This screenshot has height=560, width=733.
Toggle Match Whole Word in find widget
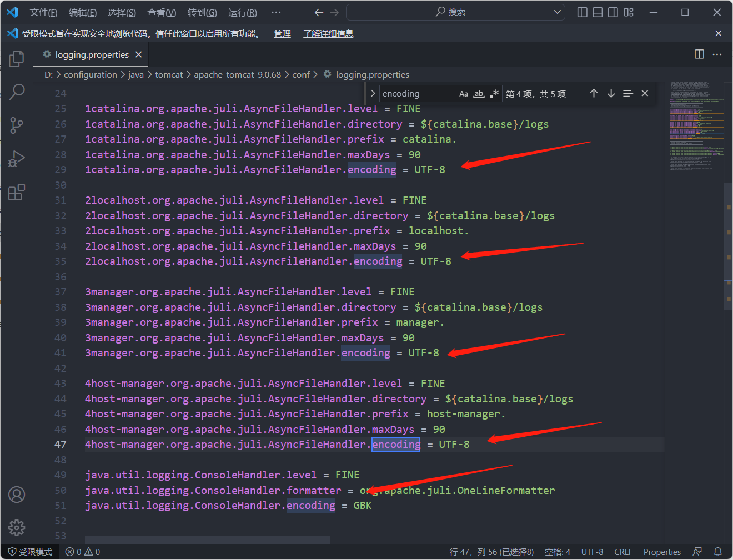click(x=479, y=94)
